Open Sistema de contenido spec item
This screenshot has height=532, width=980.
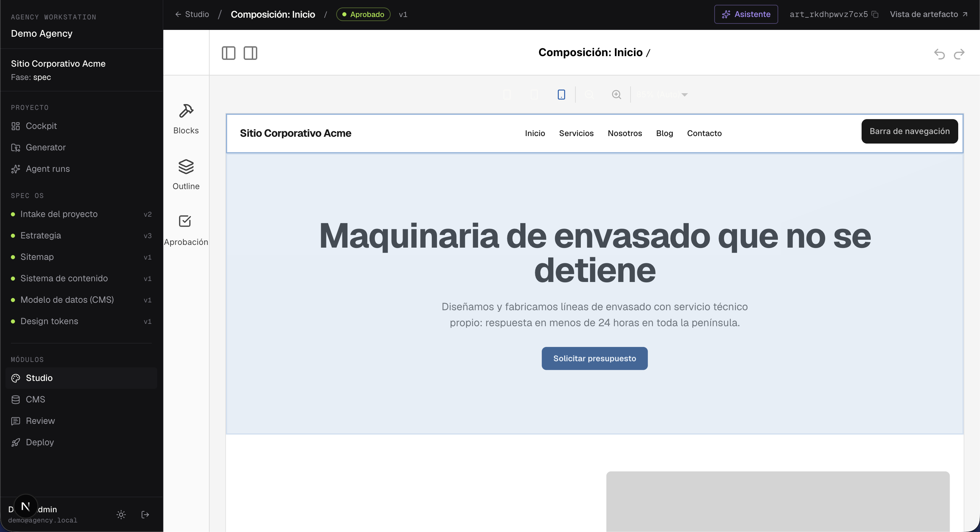click(81, 278)
